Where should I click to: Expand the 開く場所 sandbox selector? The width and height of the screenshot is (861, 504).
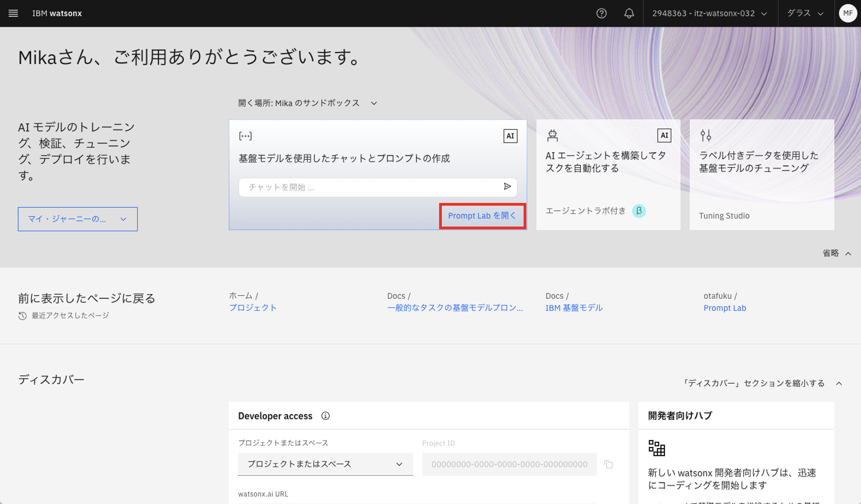[x=307, y=103]
